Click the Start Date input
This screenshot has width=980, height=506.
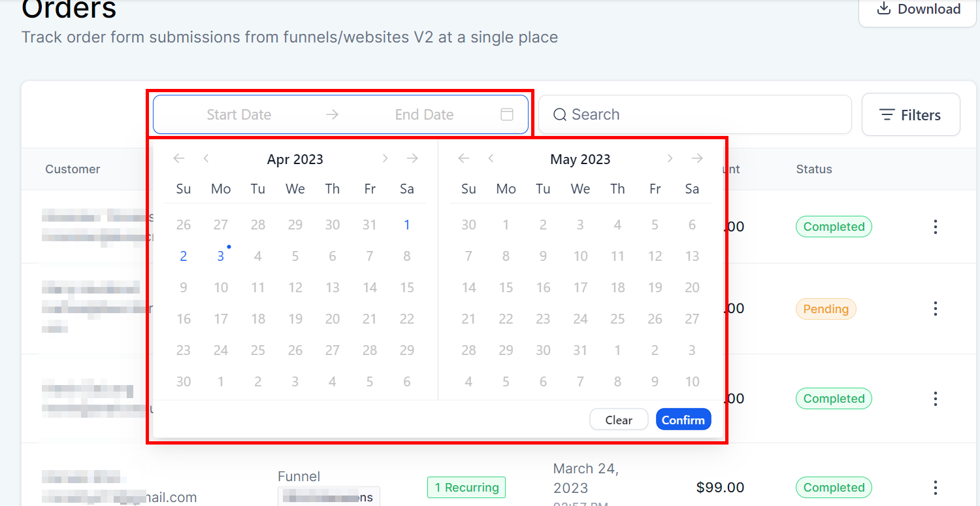tap(238, 114)
